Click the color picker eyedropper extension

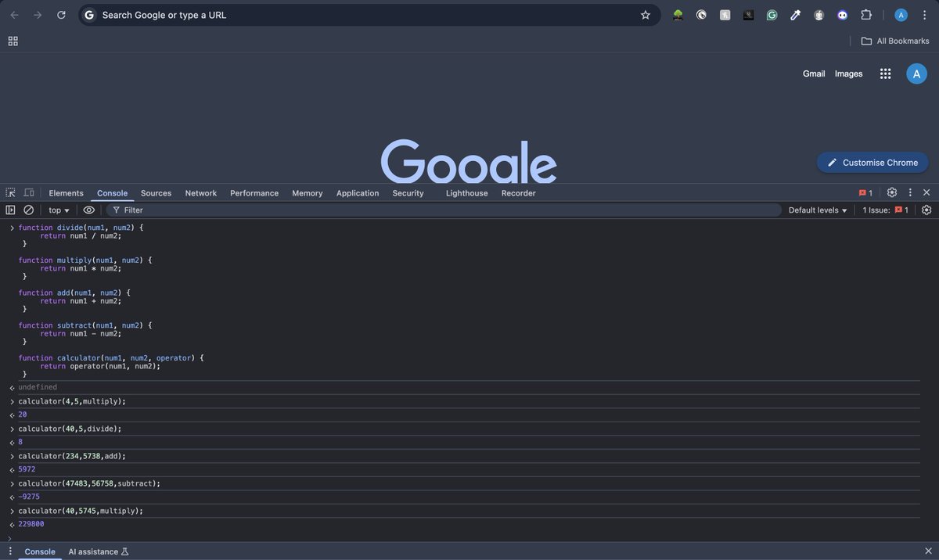coord(796,15)
